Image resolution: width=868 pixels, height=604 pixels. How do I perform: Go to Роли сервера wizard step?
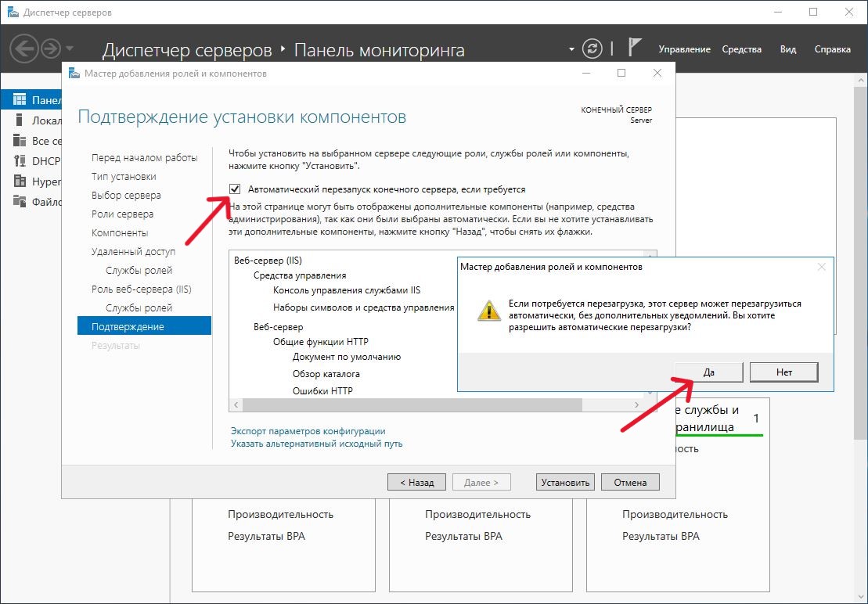tap(122, 214)
